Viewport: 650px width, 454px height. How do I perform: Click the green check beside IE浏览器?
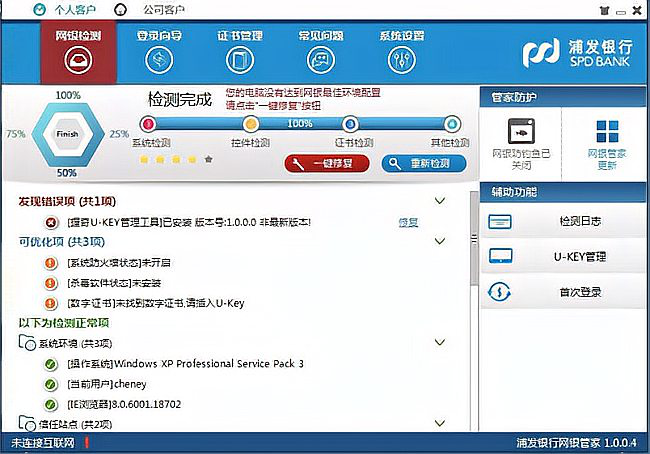51,404
